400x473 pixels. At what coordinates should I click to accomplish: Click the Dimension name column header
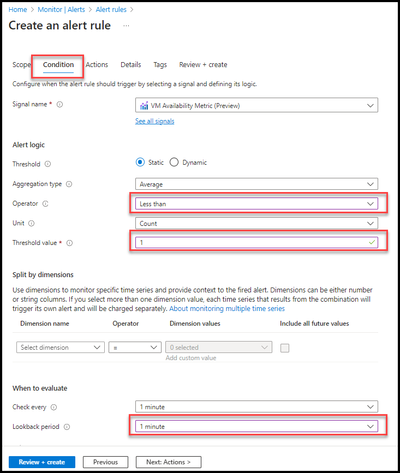pyautogui.click(x=45, y=324)
